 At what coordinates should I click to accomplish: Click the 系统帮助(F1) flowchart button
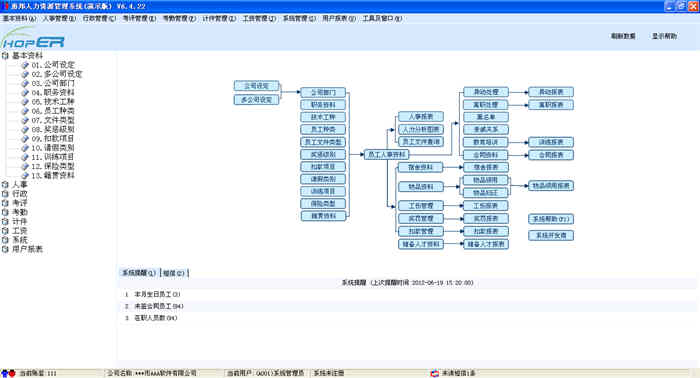point(551,219)
